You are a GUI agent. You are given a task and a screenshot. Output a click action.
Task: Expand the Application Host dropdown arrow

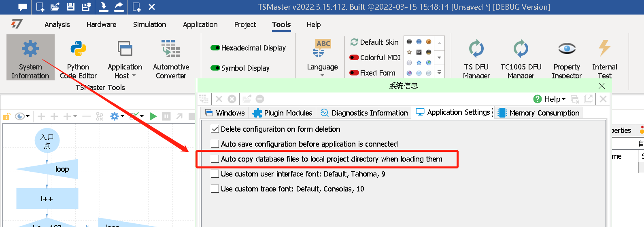(x=134, y=76)
